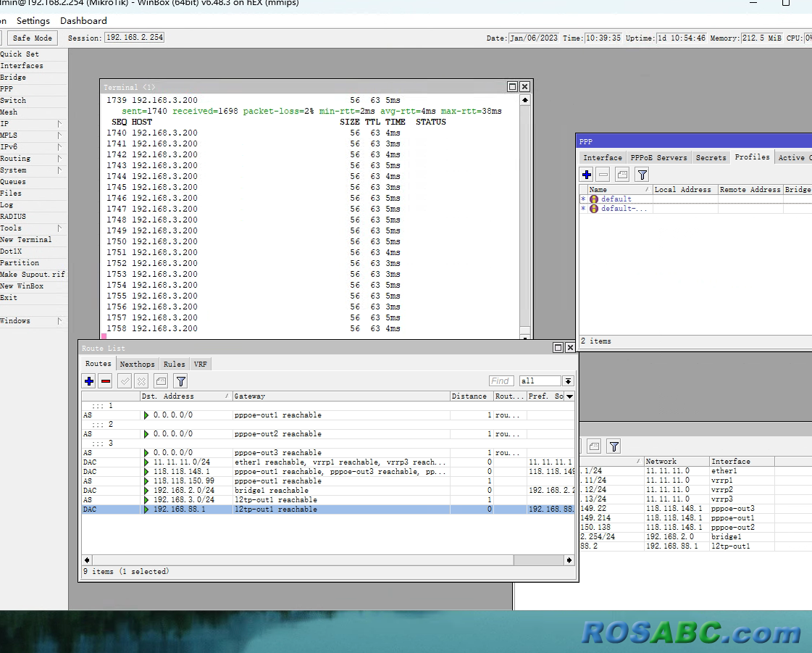Viewport: 812px width, 653px height.
Task: Sort routes by Dst. Address column header
Action: point(185,396)
